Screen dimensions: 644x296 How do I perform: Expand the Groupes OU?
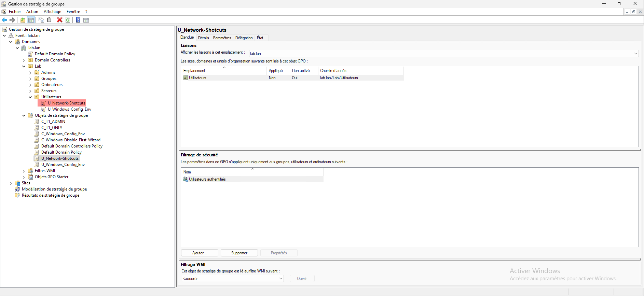click(x=30, y=79)
